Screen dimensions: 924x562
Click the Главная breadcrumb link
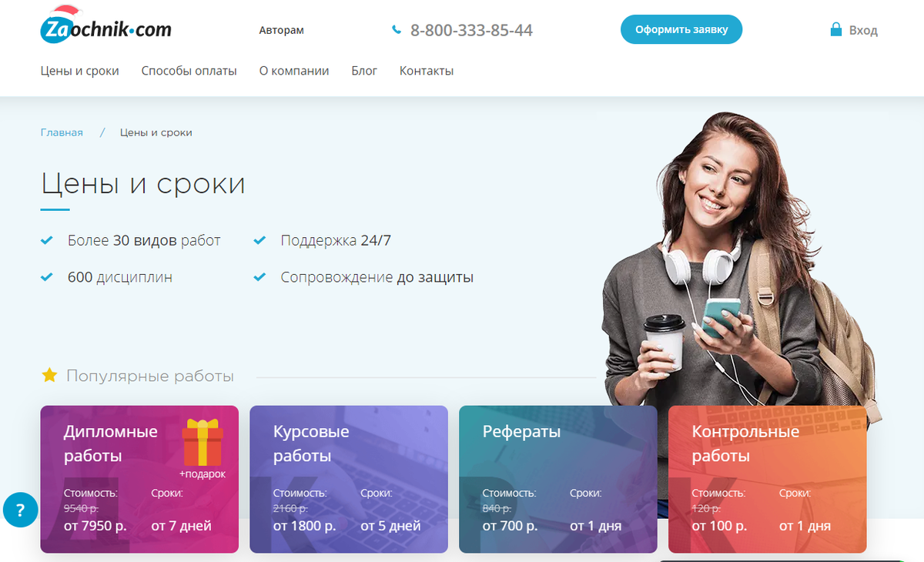[62, 132]
